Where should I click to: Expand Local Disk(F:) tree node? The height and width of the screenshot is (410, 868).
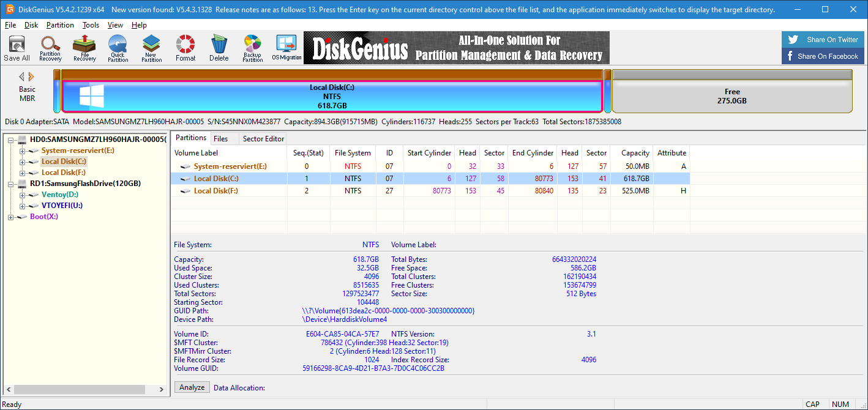tap(22, 173)
